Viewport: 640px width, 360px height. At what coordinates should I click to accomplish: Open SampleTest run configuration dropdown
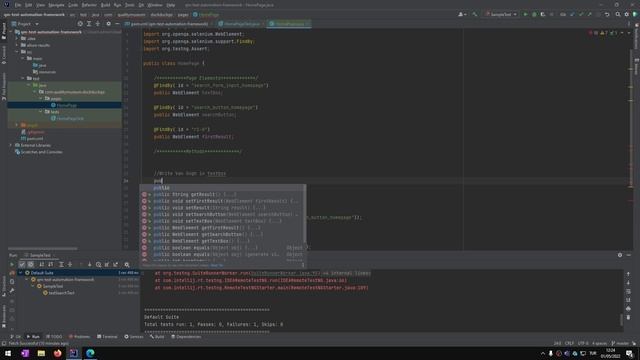coord(502,14)
